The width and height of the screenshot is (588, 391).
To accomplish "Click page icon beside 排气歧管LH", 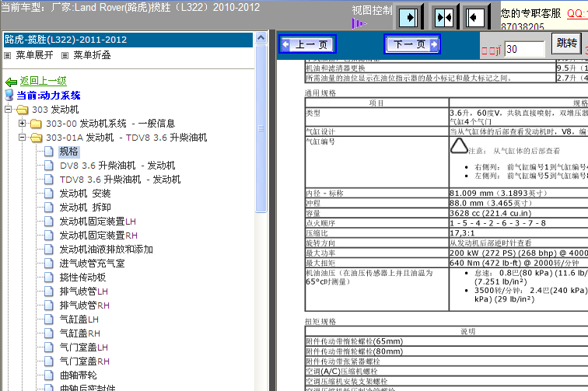I will coord(49,292).
